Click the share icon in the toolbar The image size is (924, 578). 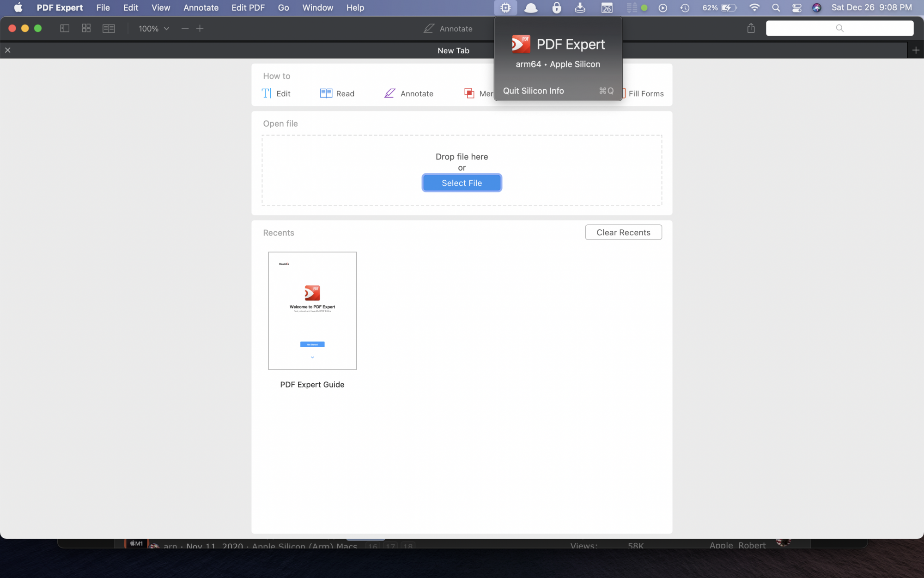point(751,28)
